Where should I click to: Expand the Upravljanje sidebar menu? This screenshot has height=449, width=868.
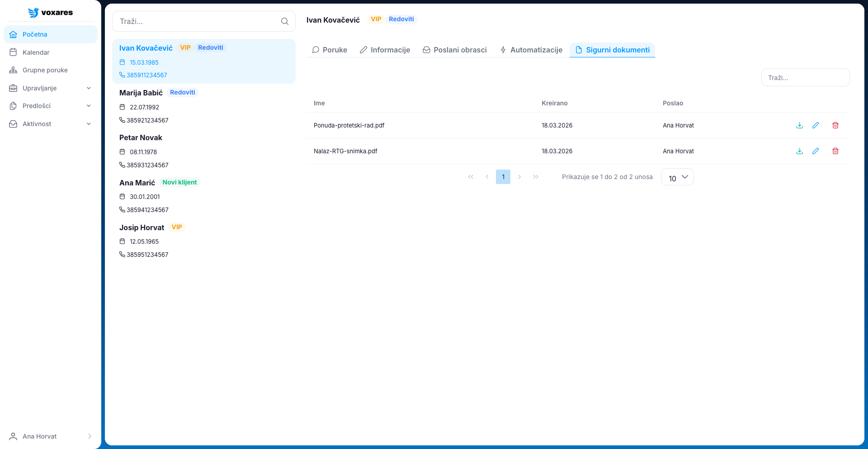click(50, 88)
